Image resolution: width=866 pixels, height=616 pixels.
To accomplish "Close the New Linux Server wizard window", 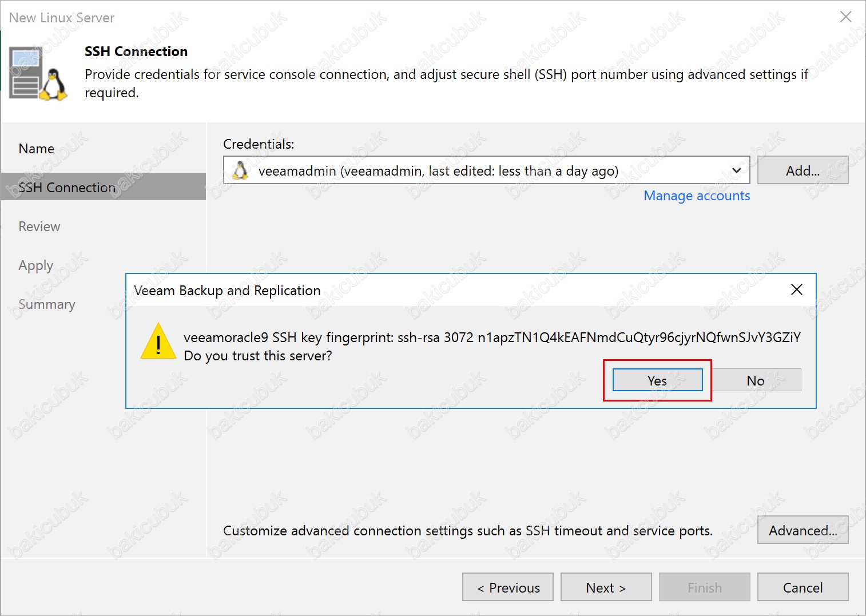I will 845,17.
